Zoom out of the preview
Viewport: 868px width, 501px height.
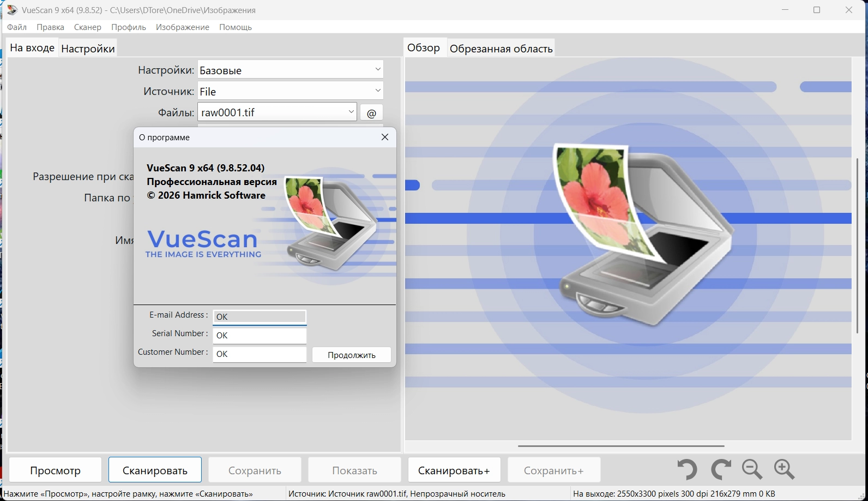[x=752, y=469]
